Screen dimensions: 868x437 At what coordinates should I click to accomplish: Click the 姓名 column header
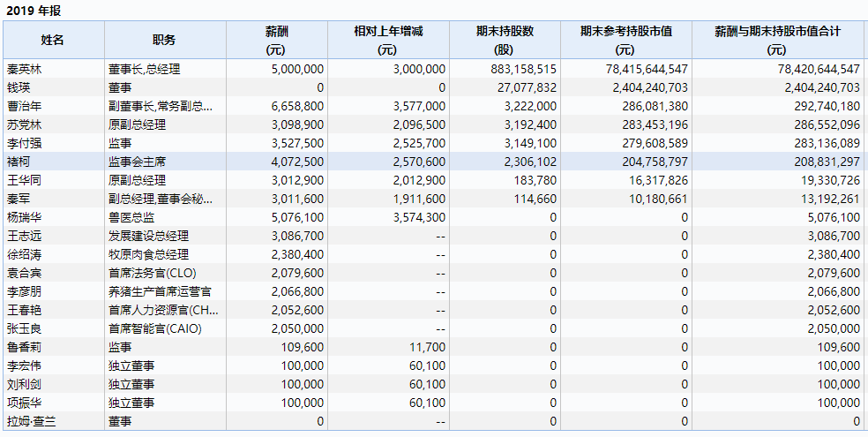(53, 40)
